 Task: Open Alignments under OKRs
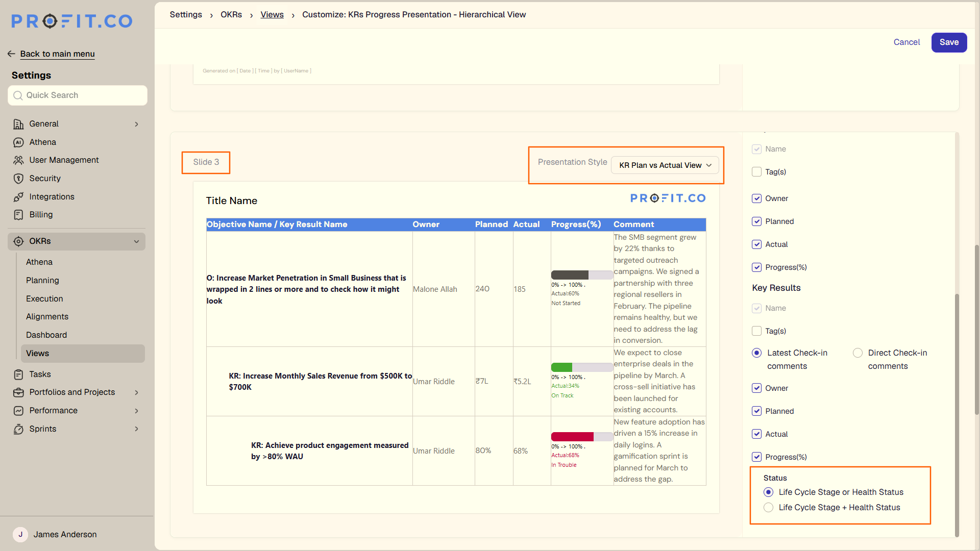coord(47,317)
